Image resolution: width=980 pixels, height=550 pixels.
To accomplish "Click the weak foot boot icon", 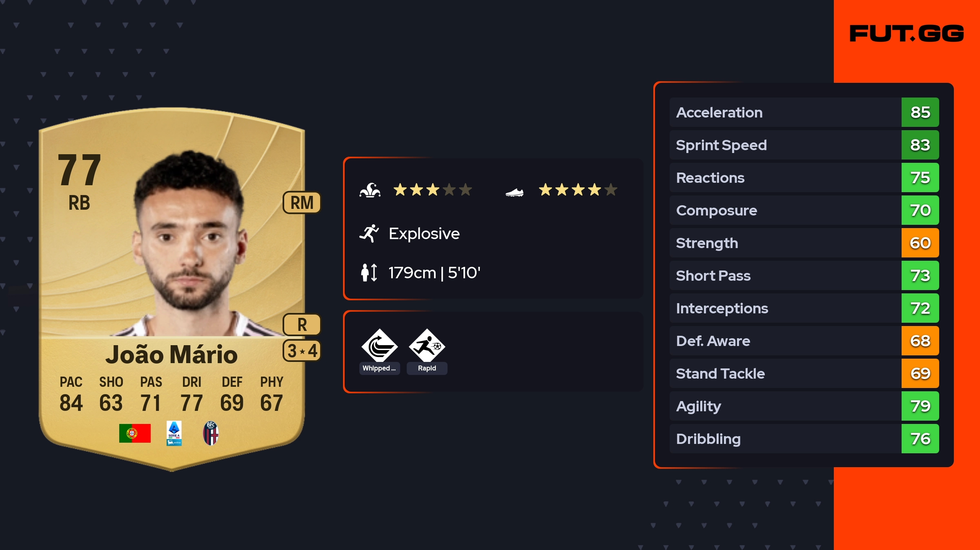I will pos(514,192).
